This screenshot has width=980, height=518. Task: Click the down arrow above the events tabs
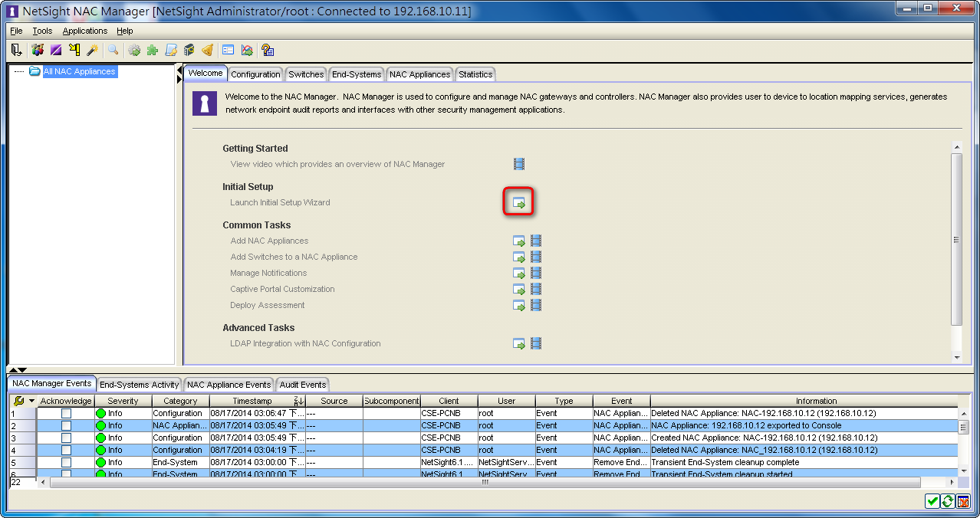(22, 370)
